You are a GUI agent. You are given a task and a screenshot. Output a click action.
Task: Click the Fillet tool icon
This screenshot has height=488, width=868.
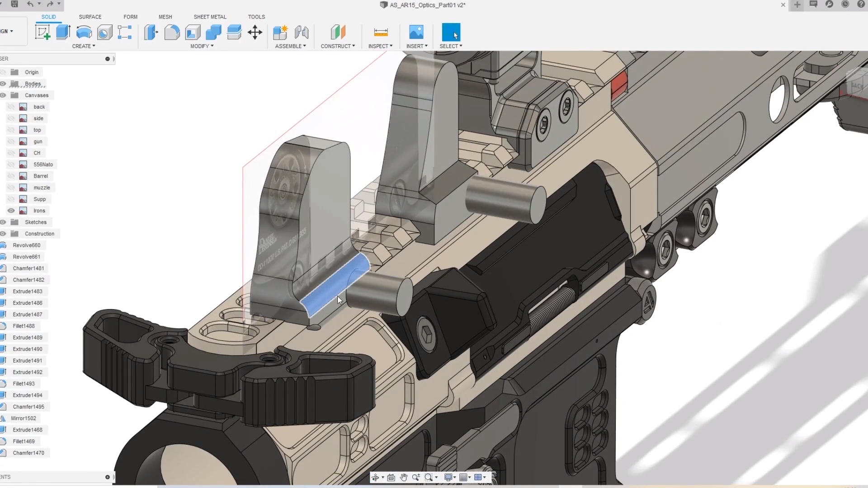[172, 32]
